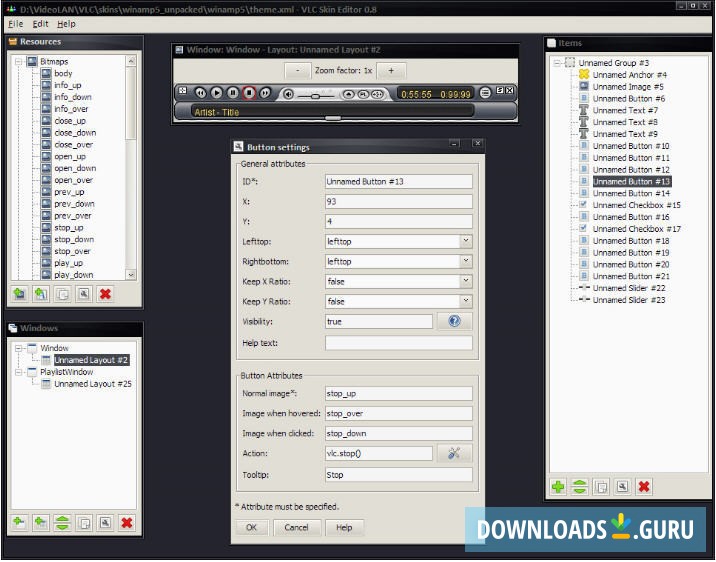Duplicate the selected layout in Windows panel
Image resolution: width=716 pixels, height=562 pixels.
click(x=84, y=523)
